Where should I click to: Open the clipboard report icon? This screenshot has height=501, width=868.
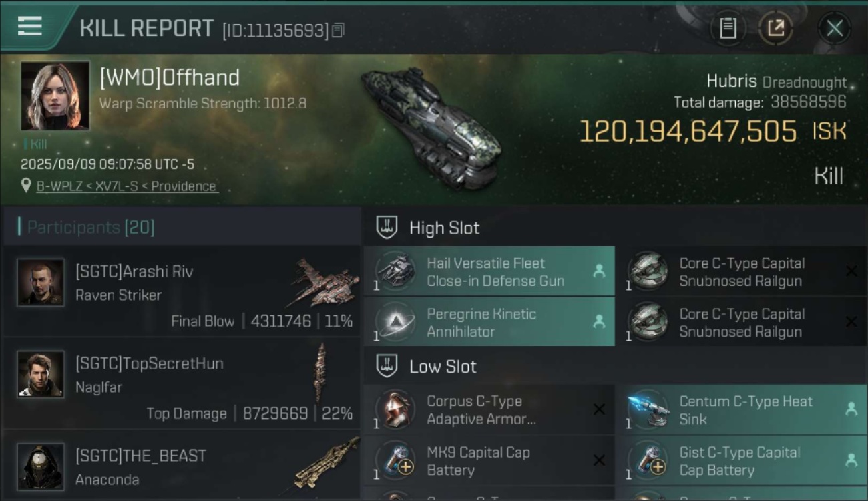click(x=728, y=28)
